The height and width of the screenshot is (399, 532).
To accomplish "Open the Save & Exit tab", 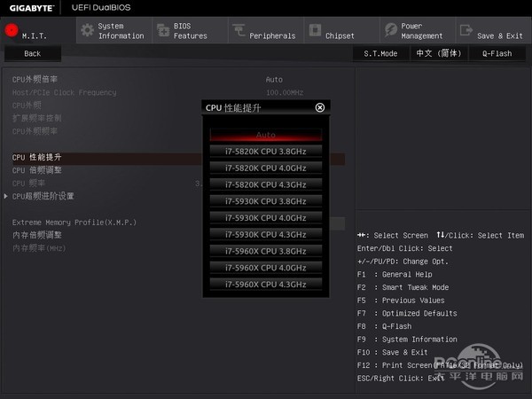I will click(x=499, y=35).
